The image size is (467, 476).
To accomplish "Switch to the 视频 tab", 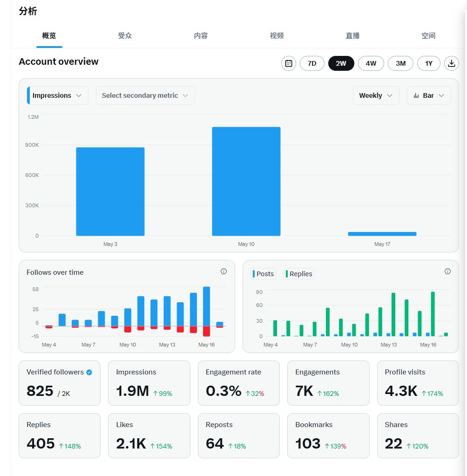I will click(277, 35).
